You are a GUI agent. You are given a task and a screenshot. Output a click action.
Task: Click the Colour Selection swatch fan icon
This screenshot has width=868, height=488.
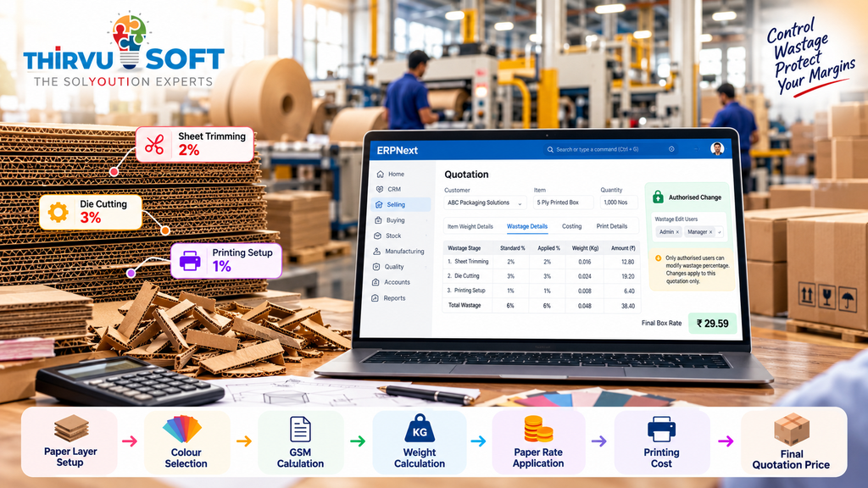coord(183,430)
